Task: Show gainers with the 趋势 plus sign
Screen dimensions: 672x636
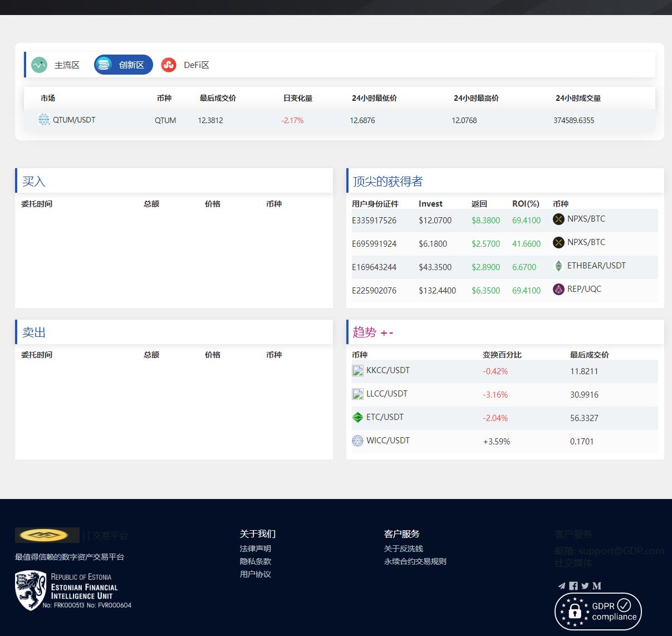Action: [384, 333]
